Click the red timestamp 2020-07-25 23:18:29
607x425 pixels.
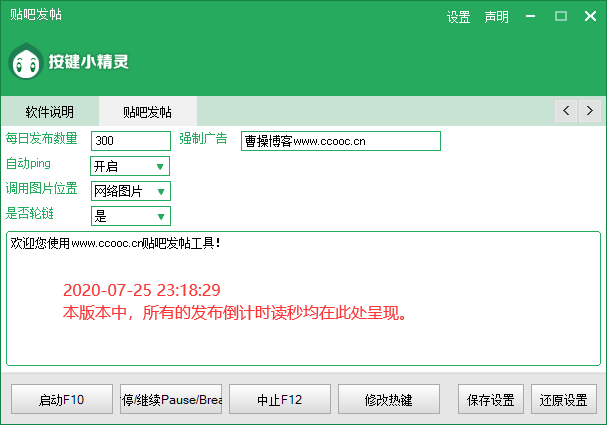coord(142,290)
